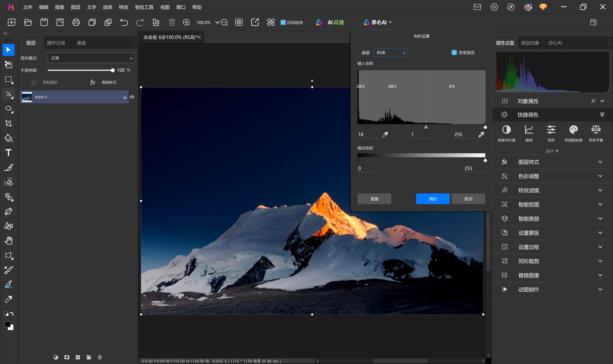The image size is (613, 364).
Task: Click the open file folder icon
Action: pos(28,22)
